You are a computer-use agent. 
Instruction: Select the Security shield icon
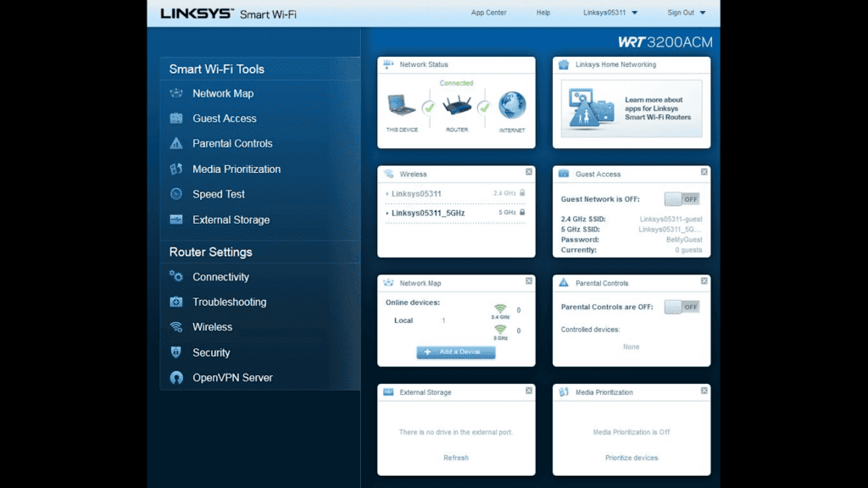[x=176, y=352]
